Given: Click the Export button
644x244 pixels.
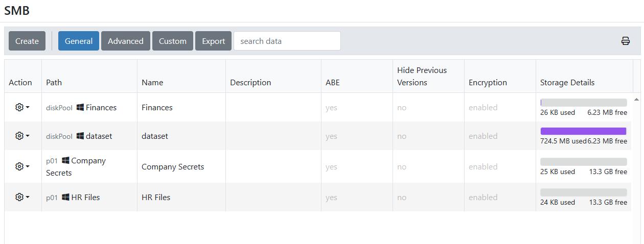Looking at the screenshot, I should click(213, 41).
